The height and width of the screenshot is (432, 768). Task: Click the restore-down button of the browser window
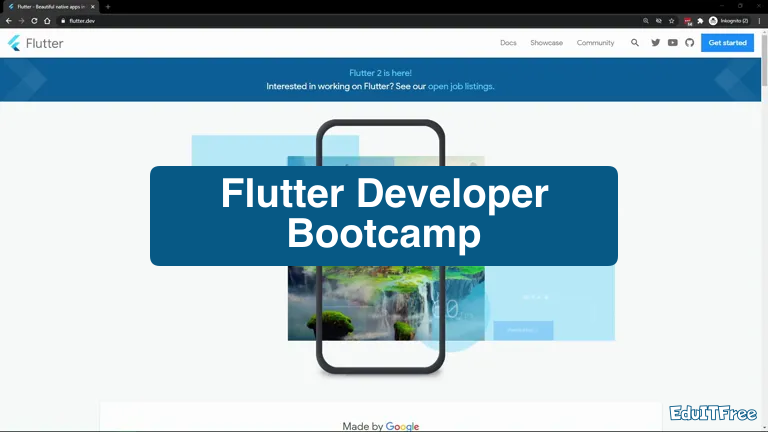pos(740,6)
